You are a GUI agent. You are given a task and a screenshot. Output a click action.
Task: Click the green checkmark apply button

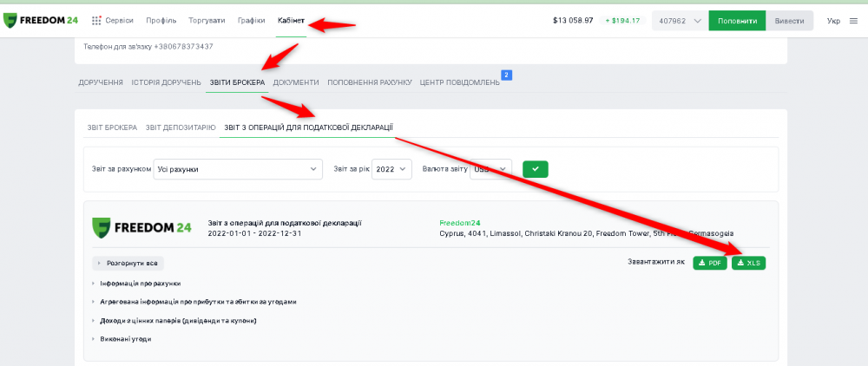point(536,169)
